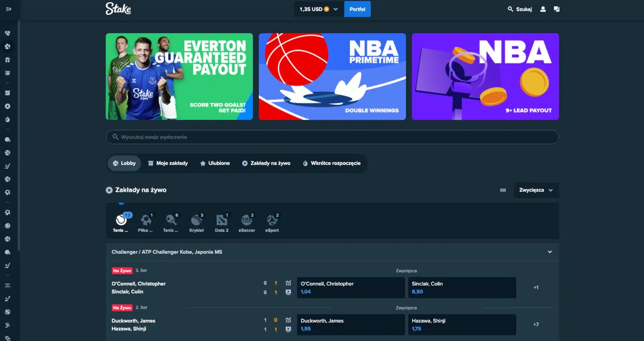
Task: Open the O'Connell, Christopher match name
Action: point(139,284)
